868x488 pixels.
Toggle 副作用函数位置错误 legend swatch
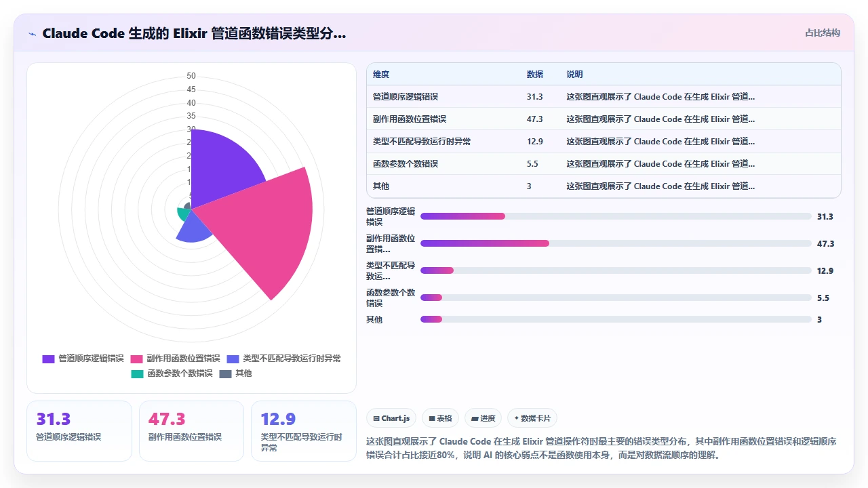[x=136, y=359]
